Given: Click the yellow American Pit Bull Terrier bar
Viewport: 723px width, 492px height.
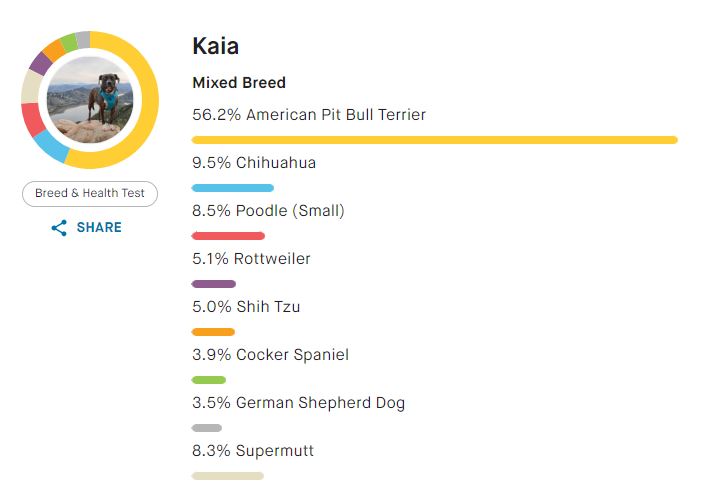Looking at the screenshot, I should [x=434, y=140].
